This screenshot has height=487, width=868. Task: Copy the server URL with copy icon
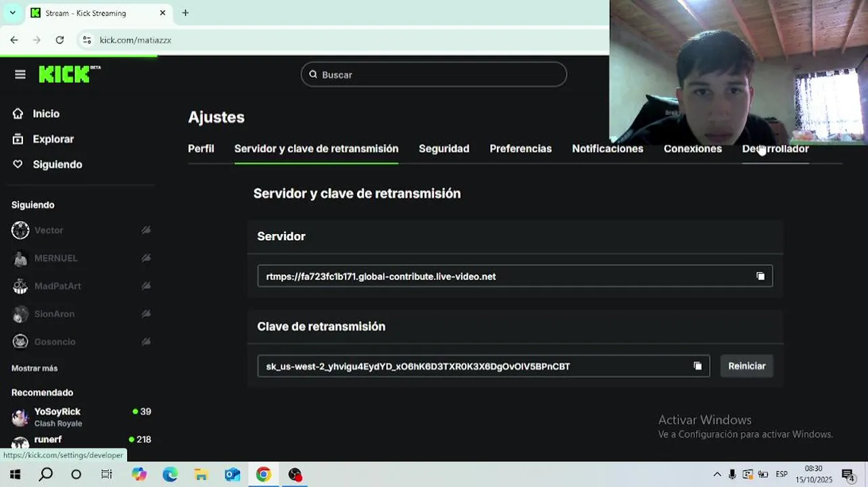[761, 276]
